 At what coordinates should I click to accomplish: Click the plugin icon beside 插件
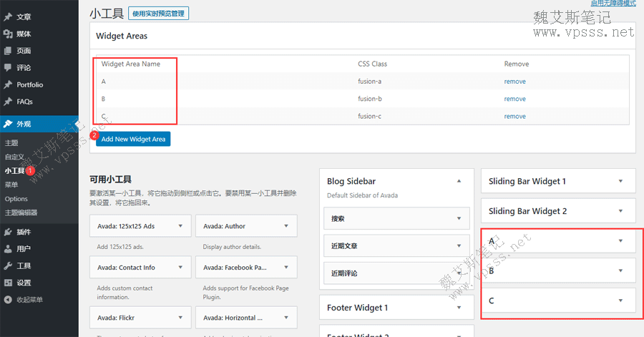[8, 232]
